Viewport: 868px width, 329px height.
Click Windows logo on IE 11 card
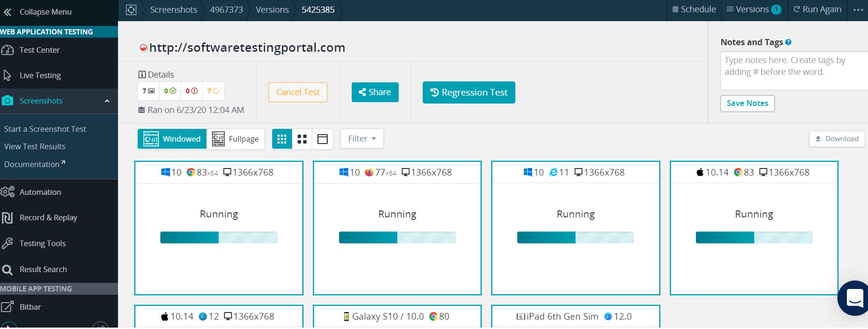click(x=528, y=172)
